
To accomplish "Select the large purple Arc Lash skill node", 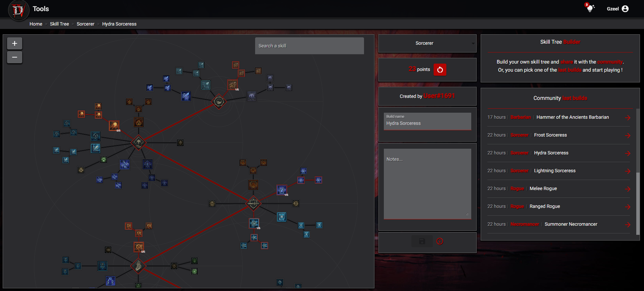I will point(252,96).
